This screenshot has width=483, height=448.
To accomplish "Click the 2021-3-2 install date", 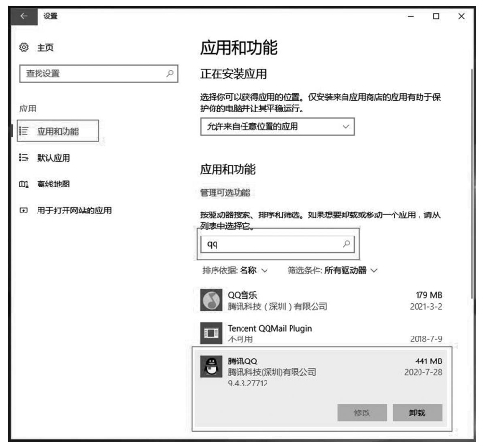I will 425,306.
